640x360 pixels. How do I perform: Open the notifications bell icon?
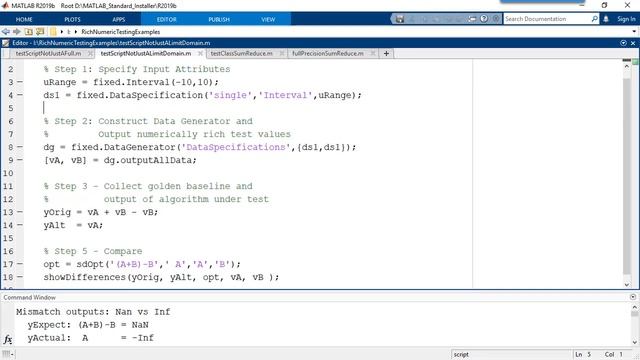[606, 19]
